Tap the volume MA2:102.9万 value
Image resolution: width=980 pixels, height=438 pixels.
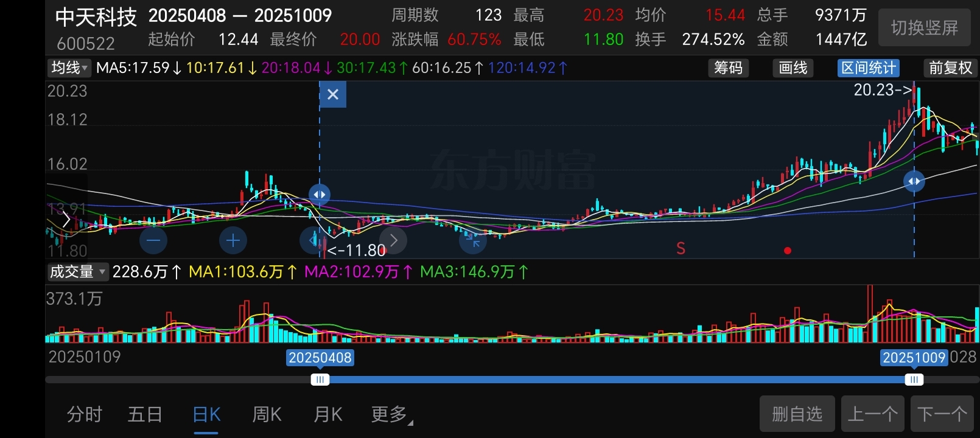coord(359,271)
